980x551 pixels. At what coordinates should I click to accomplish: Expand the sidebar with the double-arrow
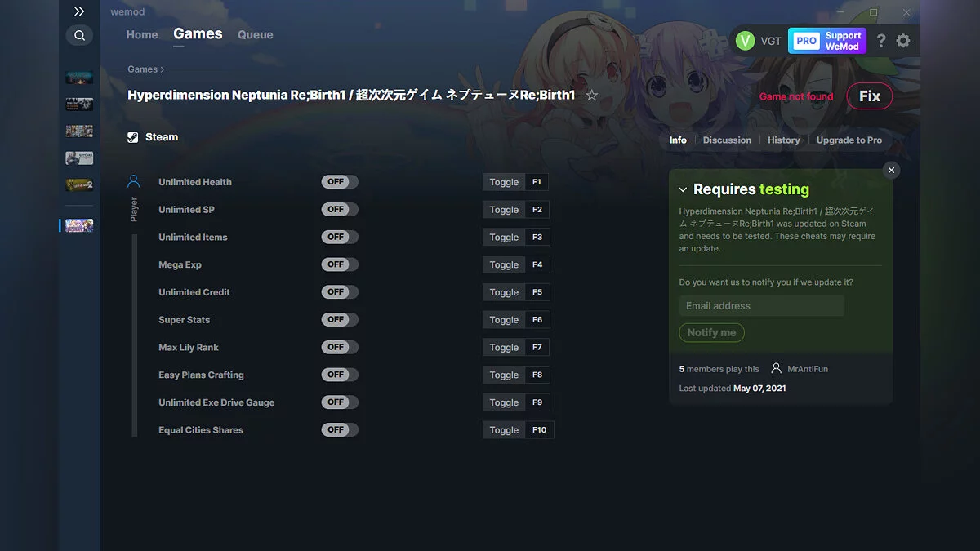pyautogui.click(x=79, y=11)
